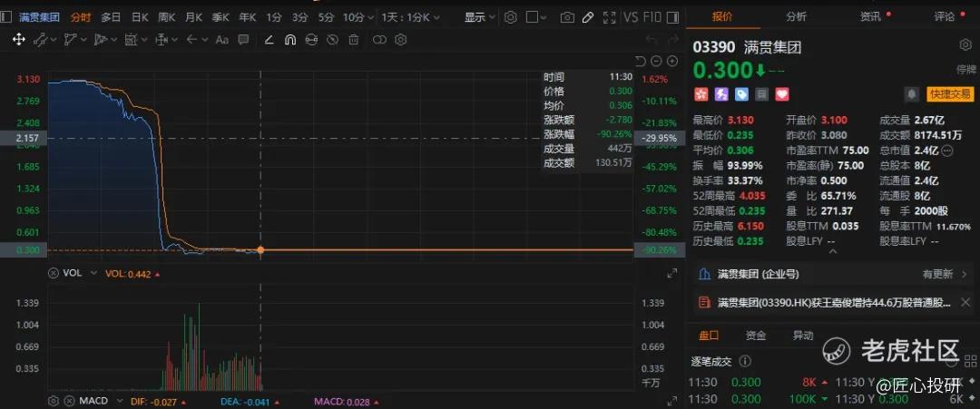
Task: Open the info icon beside 逐笔成交
Action: [x=744, y=361]
